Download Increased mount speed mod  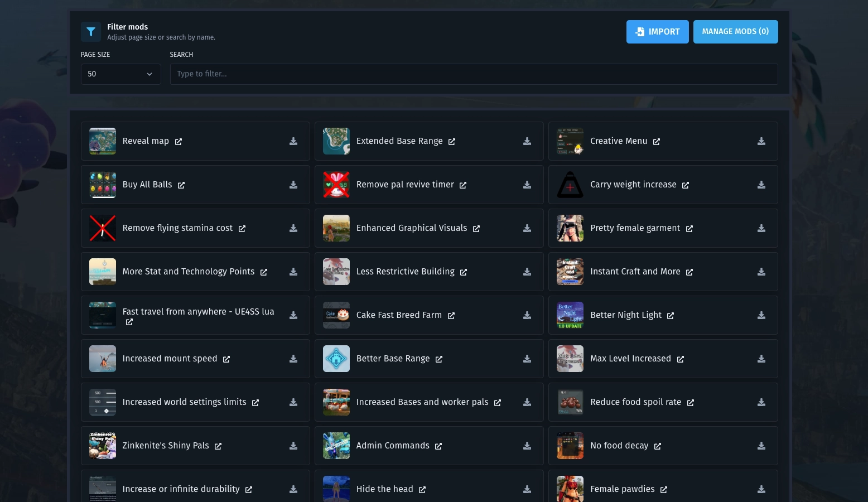293,359
